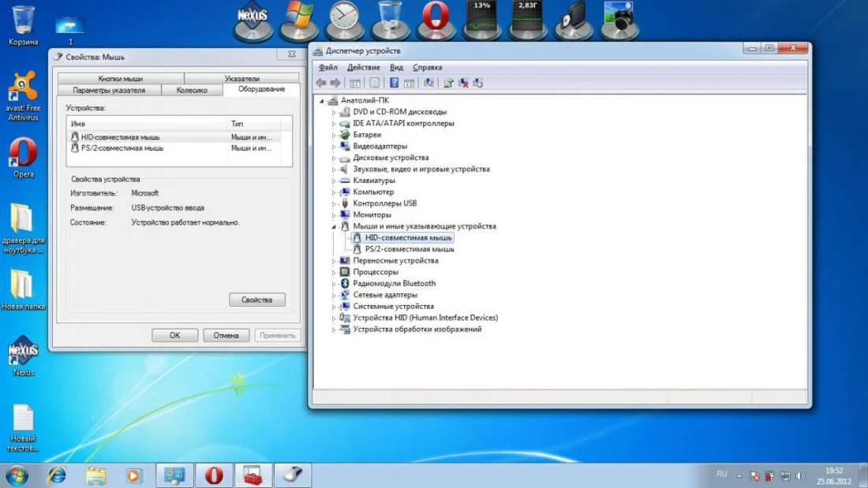Viewport: 868px width, 488px height.
Task: Expand the Видеоадаптеры tree node
Action: click(x=334, y=147)
